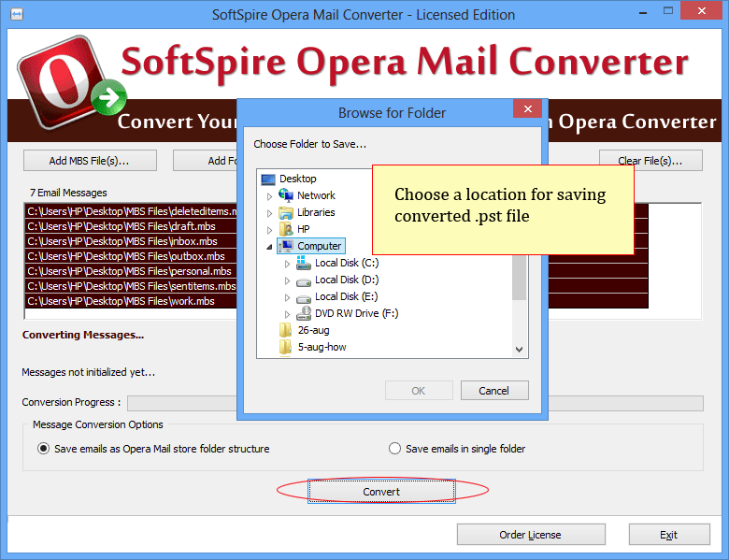The height and width of the screenshot is (560, 729).
Task: Click the folder tree scroll down arrow
Action: (x=519, y=350)
